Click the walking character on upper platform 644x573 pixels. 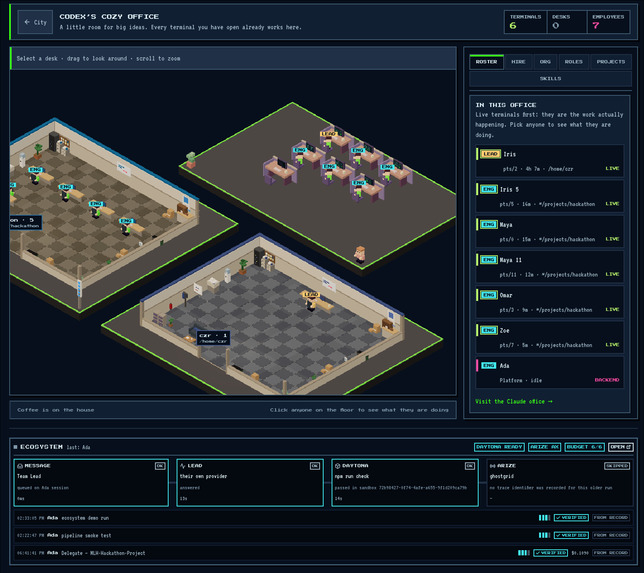tap(360, 255)
